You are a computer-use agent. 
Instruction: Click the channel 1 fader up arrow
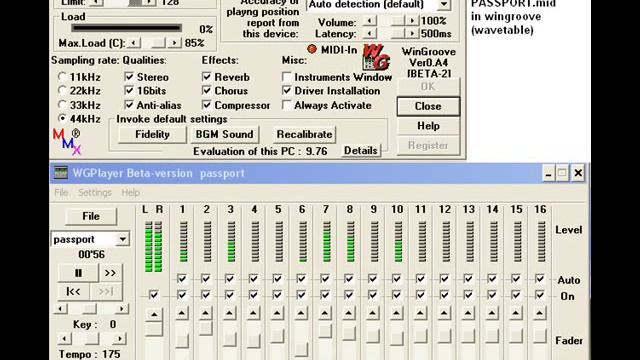pos(182,313)
